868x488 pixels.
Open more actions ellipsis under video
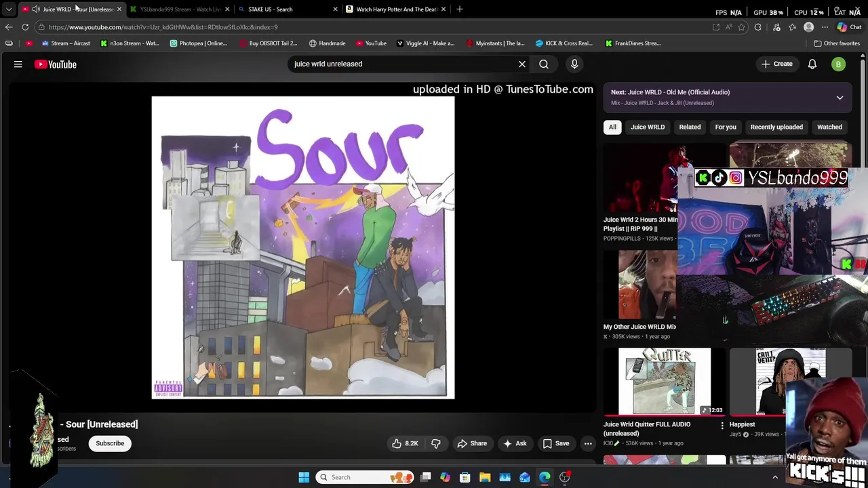pyautogui.click(x=588, y=443)
